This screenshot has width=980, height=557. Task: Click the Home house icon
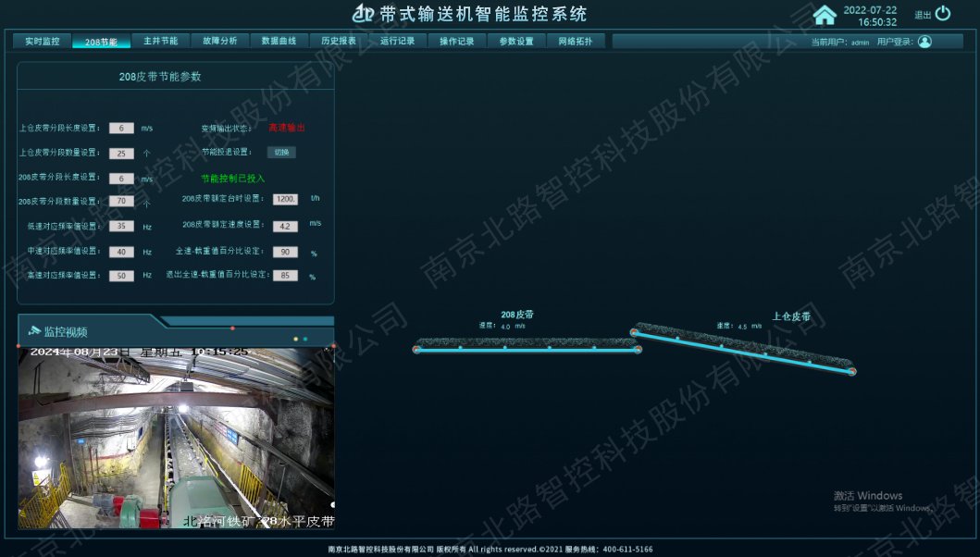point(824,15)
